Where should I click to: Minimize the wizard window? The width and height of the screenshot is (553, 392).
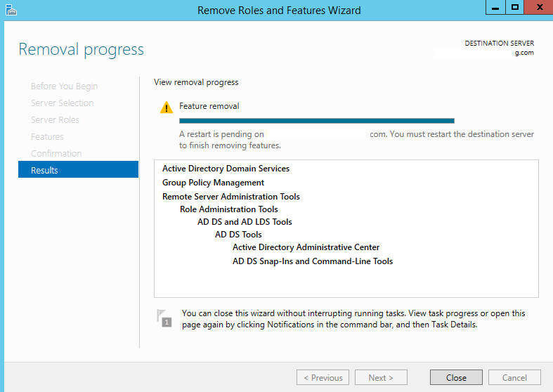[x=495, y=7]
